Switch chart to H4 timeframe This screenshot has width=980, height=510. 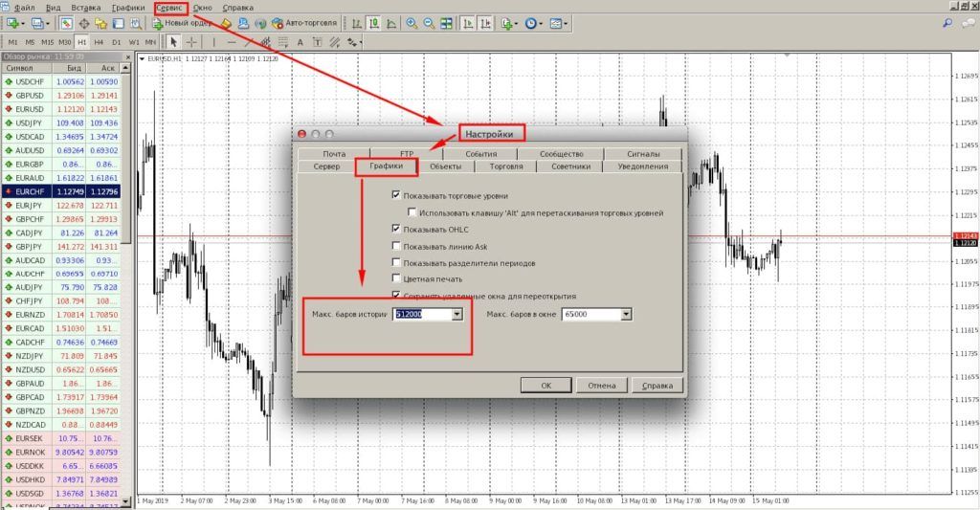pyautogui.click(x=100, y=42)
